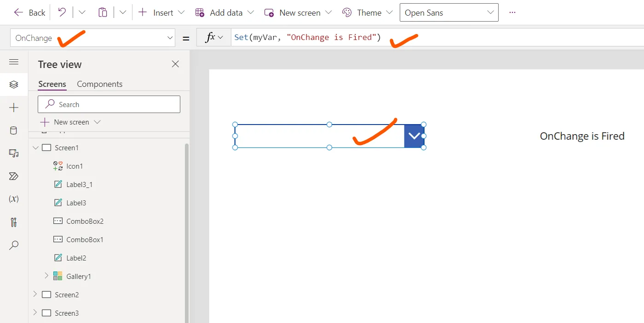Click the Variables (x) icon

14,199
